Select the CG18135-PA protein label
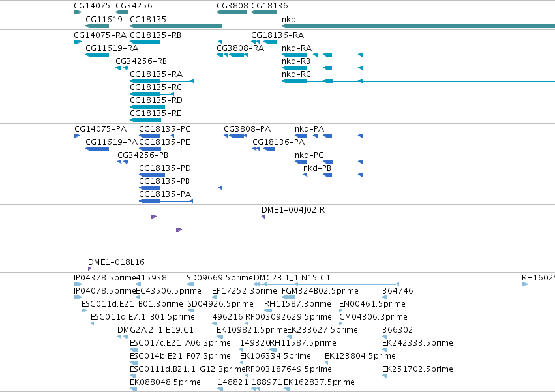555x392 pixels. (165, 194)
